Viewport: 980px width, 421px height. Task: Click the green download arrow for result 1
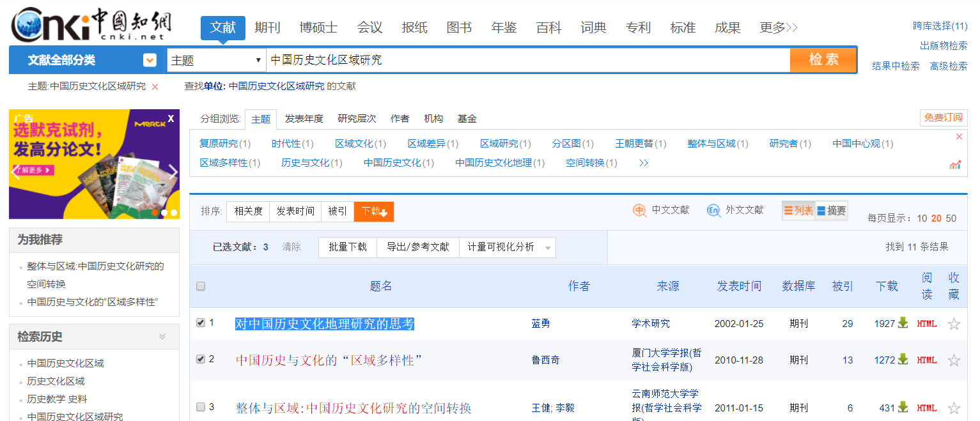click(903, 323)
